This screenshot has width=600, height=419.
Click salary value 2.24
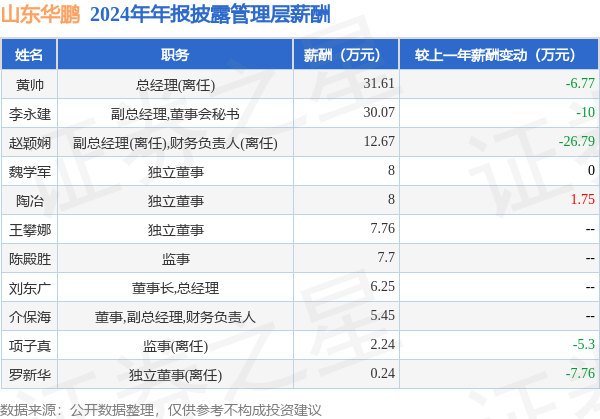(382, 344)
